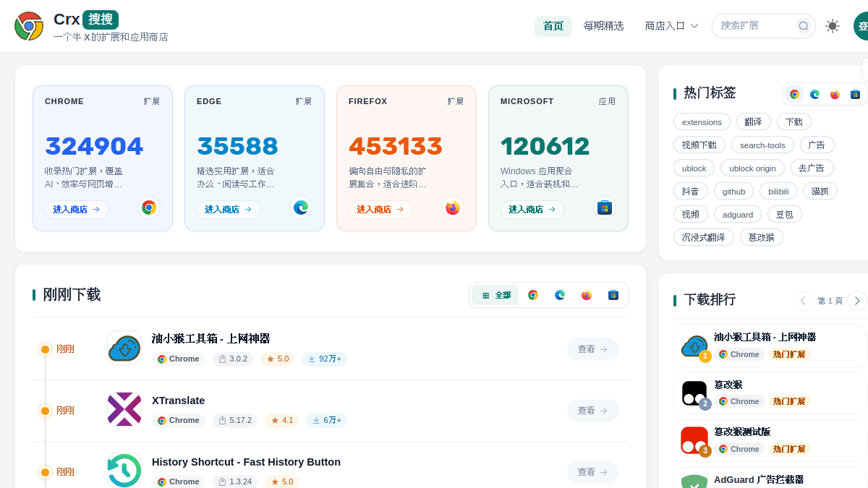
Task: Select the github tag
Action: (733, 192)
